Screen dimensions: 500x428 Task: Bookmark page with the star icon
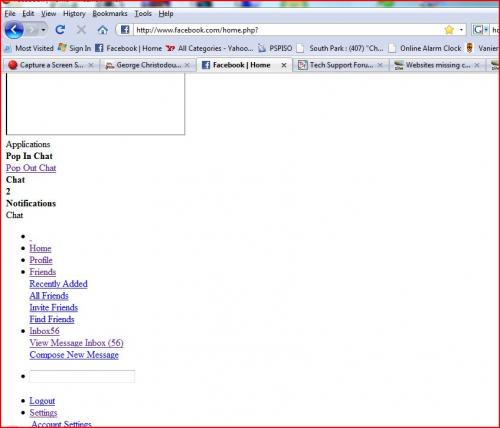449,30
